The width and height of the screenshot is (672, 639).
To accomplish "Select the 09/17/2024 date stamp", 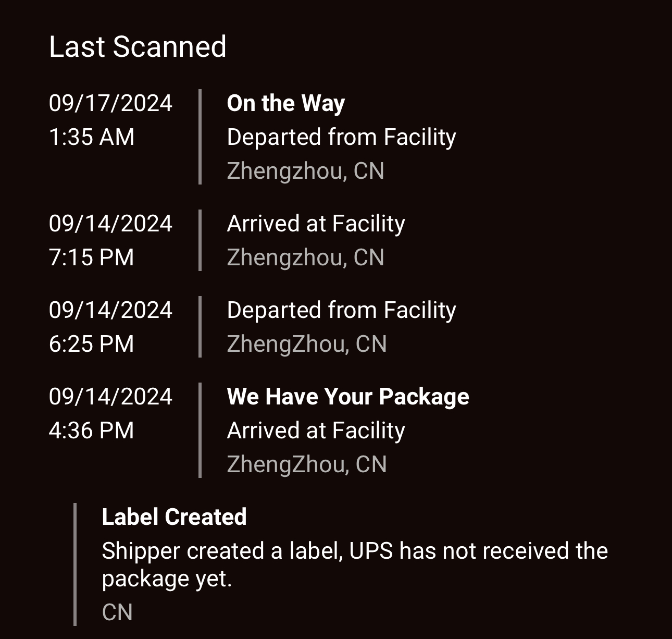I will (110, 103).
